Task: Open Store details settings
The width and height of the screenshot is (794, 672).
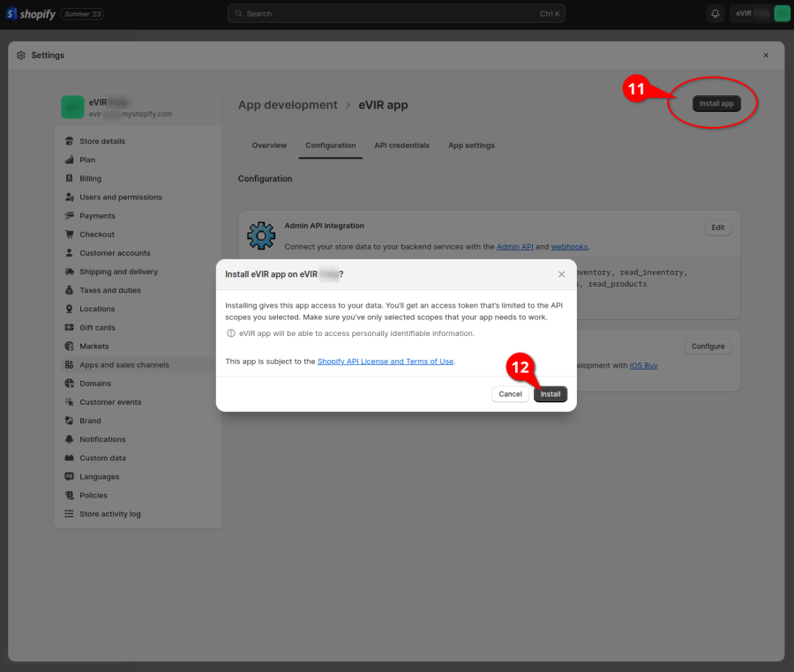Action: point(138,141)
